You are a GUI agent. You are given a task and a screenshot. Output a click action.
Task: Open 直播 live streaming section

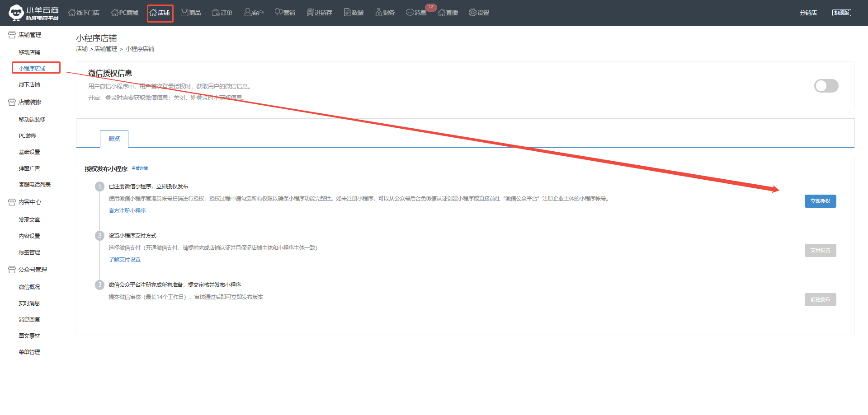click(x=448, y=13)
